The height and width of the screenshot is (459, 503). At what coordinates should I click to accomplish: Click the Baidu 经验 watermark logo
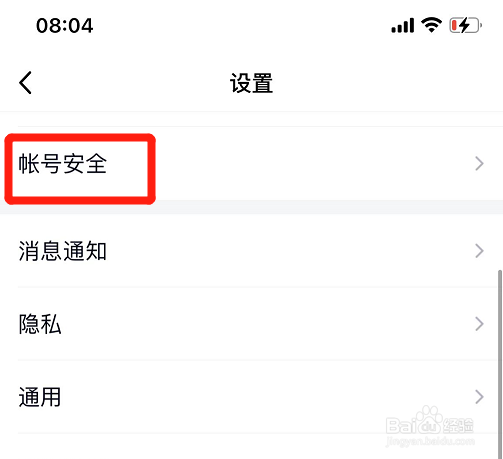[430, 421]
